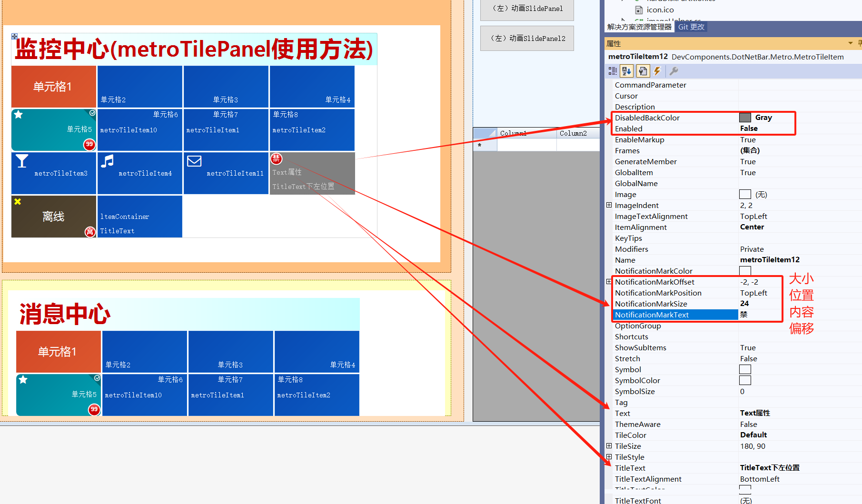Select the 单元格3 tile in 消息中心

(x=231, y=352)
